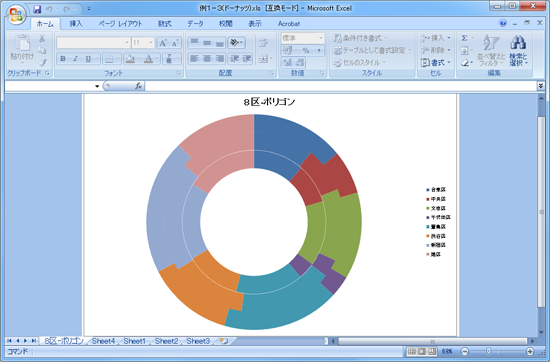Click the Office button logo
This screenshot has height=362, width=550.
point(16,15)
